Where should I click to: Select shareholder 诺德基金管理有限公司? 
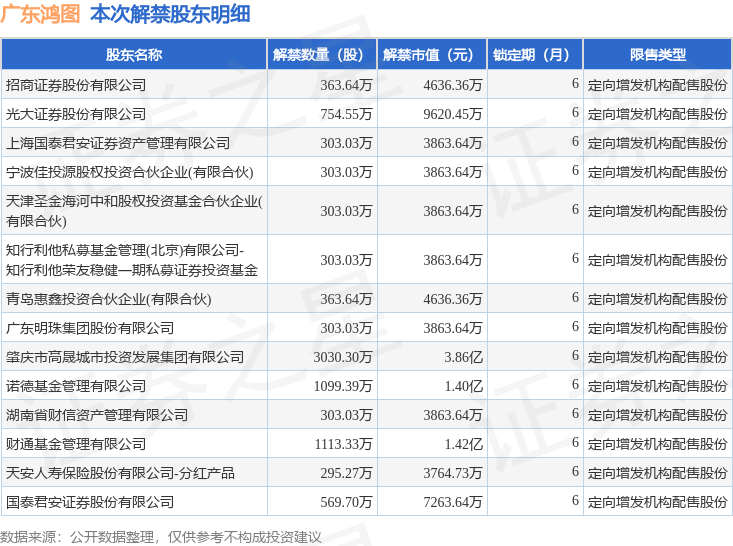(x=76, y=386)
